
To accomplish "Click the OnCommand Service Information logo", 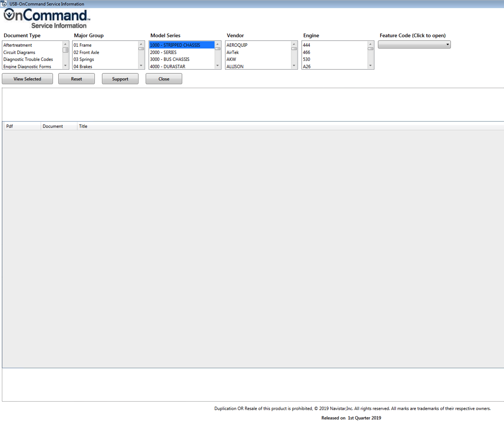I will click(47, 19).
